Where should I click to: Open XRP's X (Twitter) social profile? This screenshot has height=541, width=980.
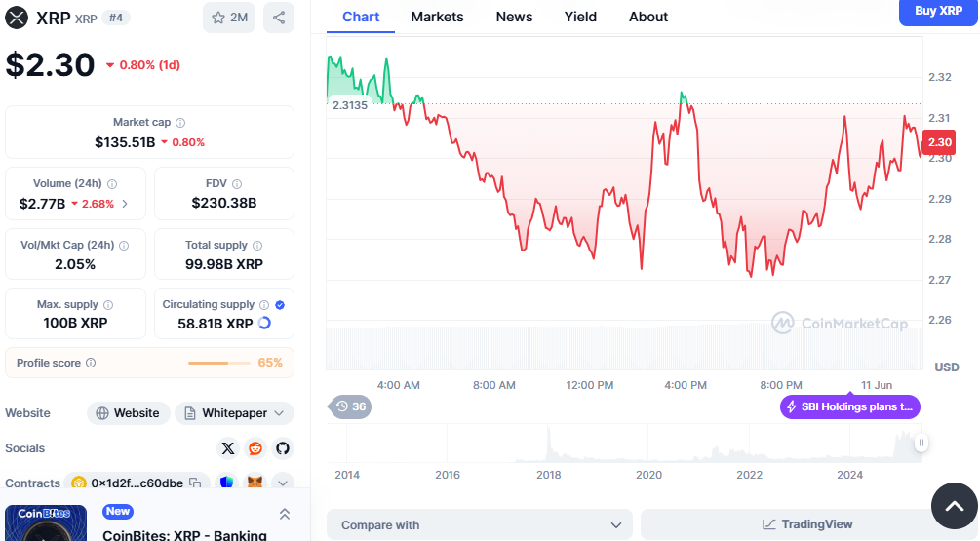[x=228, y=448]
